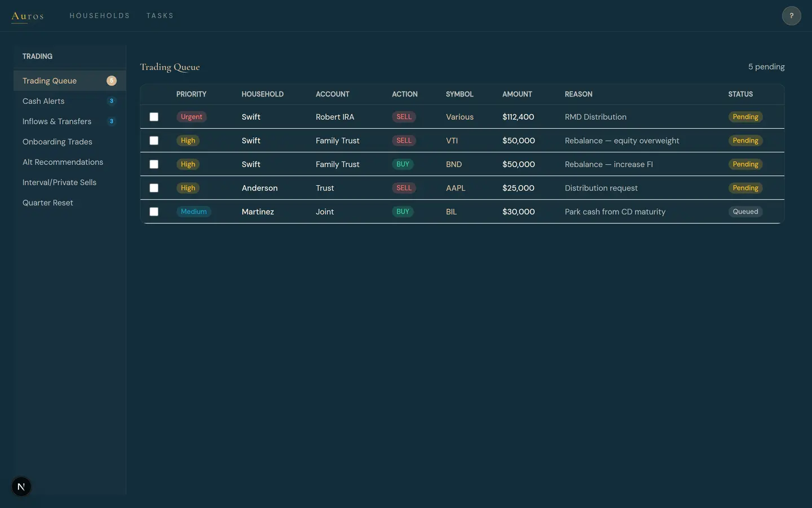Click the $25,000 amount

pos(518,188)
